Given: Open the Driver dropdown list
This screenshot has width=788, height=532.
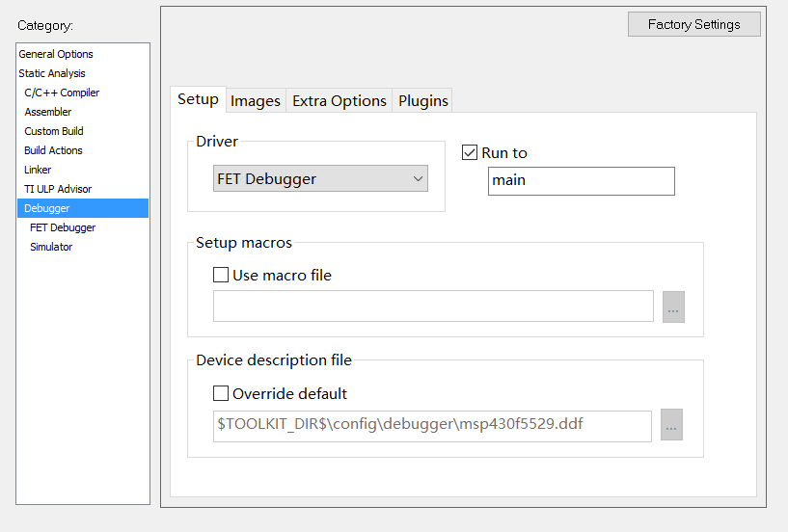Looking at the screenshot, I should pos(320,178).
